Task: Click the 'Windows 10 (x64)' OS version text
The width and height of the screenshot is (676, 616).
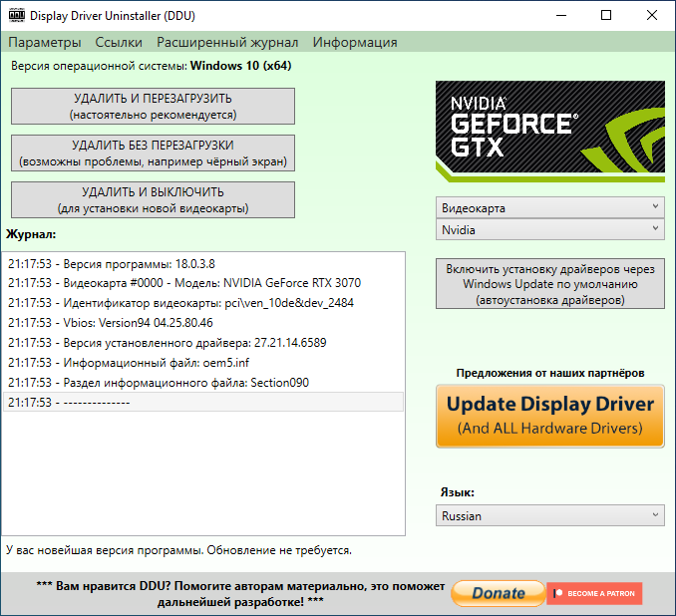Action: point(240,66)
